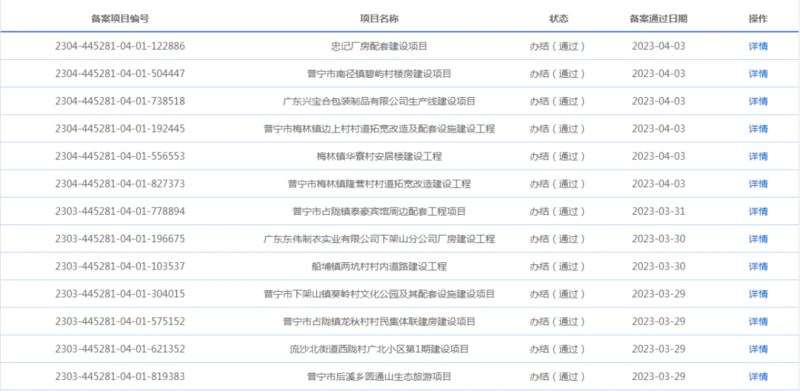Open 详情 for 梅林镇华寮村安居楼建设工程
The width and height of the screenshot is (800, 391).
click(x=758, y=156)
